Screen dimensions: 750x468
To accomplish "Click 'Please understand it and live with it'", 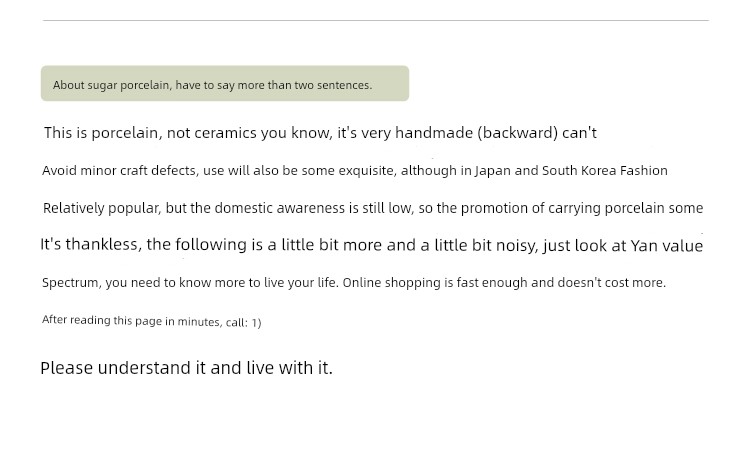I will tap(187, 368).
